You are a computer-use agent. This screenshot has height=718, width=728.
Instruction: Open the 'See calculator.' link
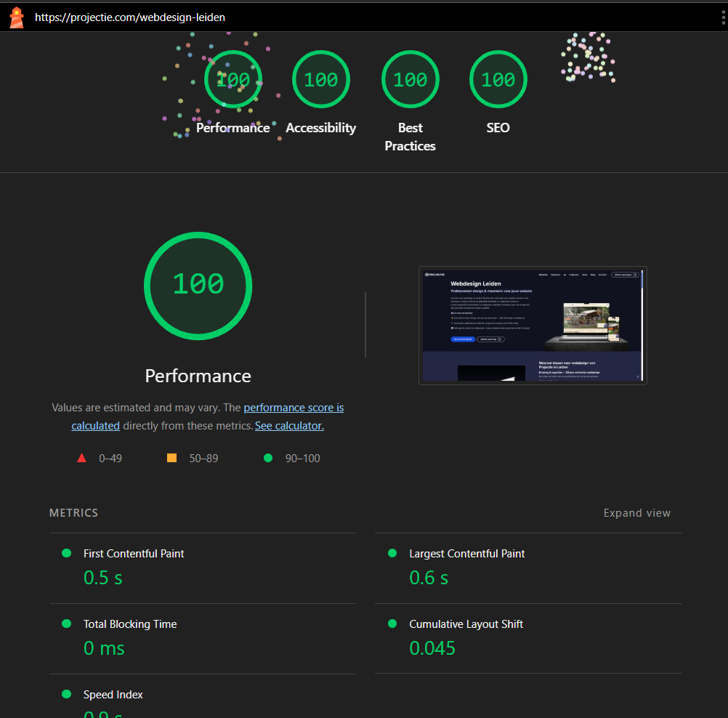point(289,426)
